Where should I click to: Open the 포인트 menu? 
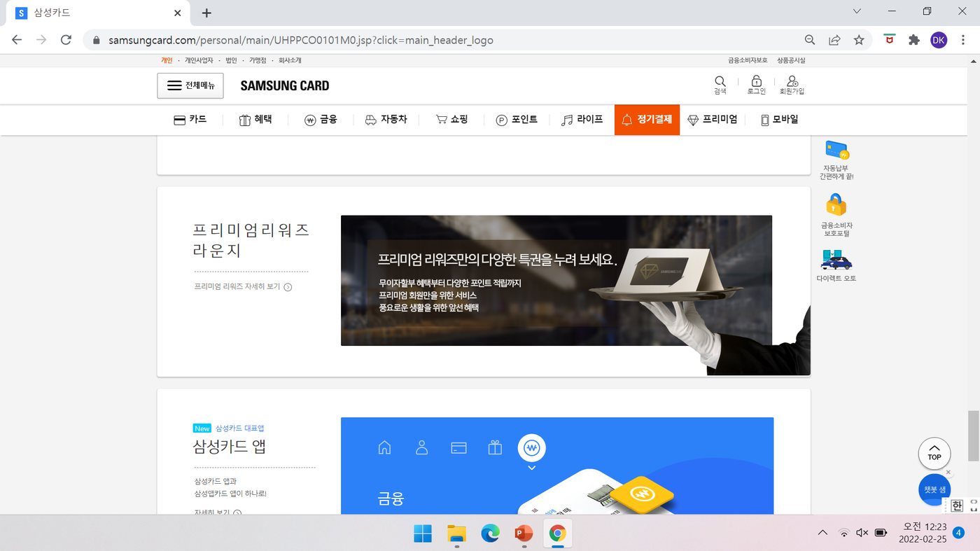[517, 120]
